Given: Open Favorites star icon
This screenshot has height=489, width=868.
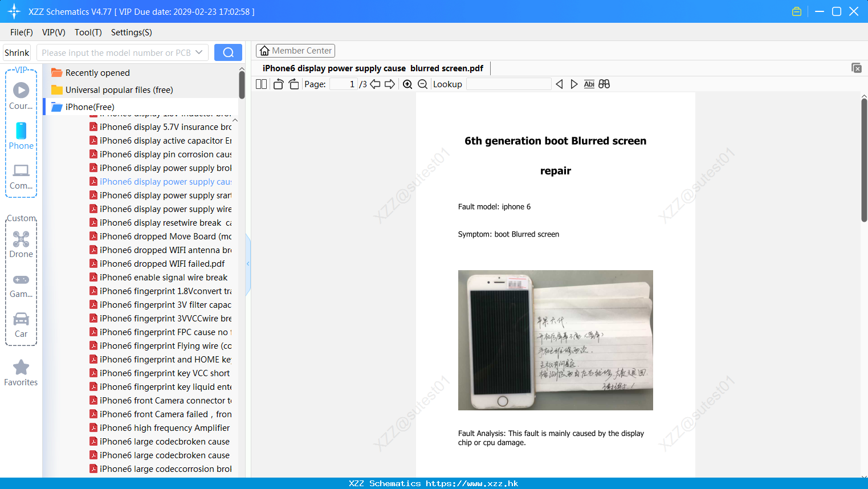Looking at the screenshot, I should tap(21, 373).
